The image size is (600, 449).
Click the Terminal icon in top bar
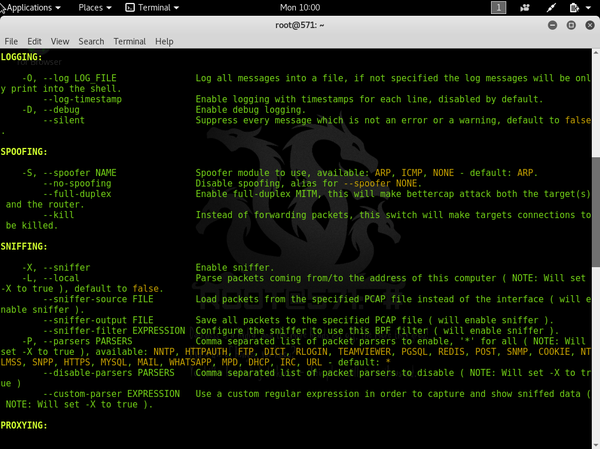click(x=133, y=7)
